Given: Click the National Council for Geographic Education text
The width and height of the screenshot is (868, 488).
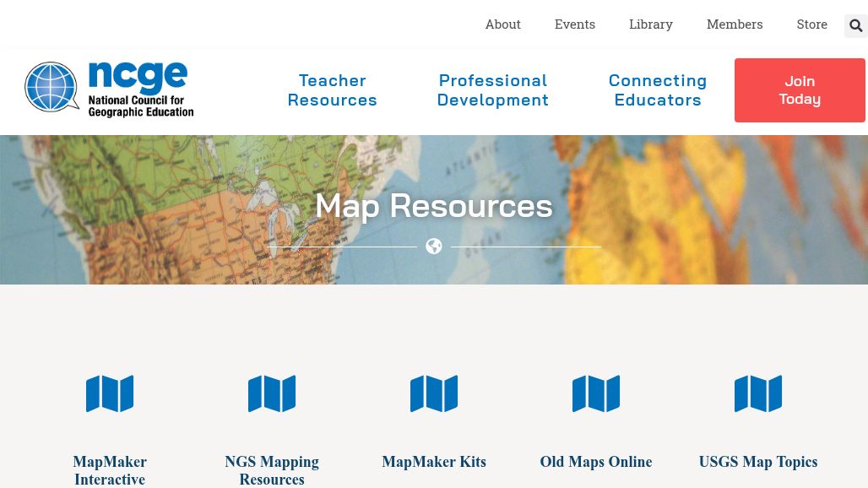Looking at the screenshot, I should coord(141,106).
